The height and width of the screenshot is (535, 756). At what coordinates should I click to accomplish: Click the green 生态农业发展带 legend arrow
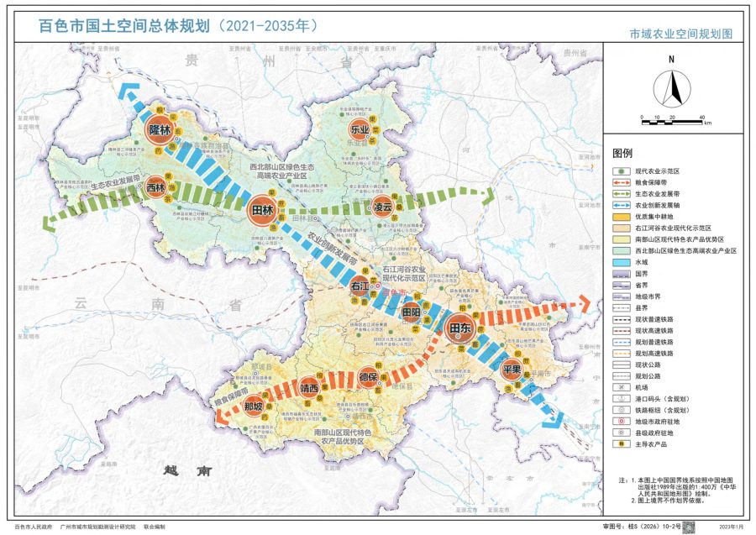(x=622, y=194)
